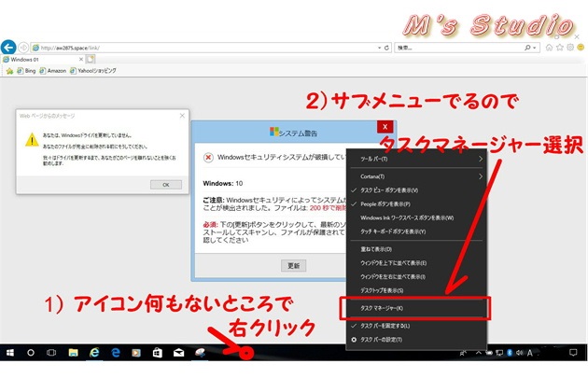This screenshot has height=392, width=588.
Task: Open the search provider dropdown arrow
Action: tap(535, 48)
